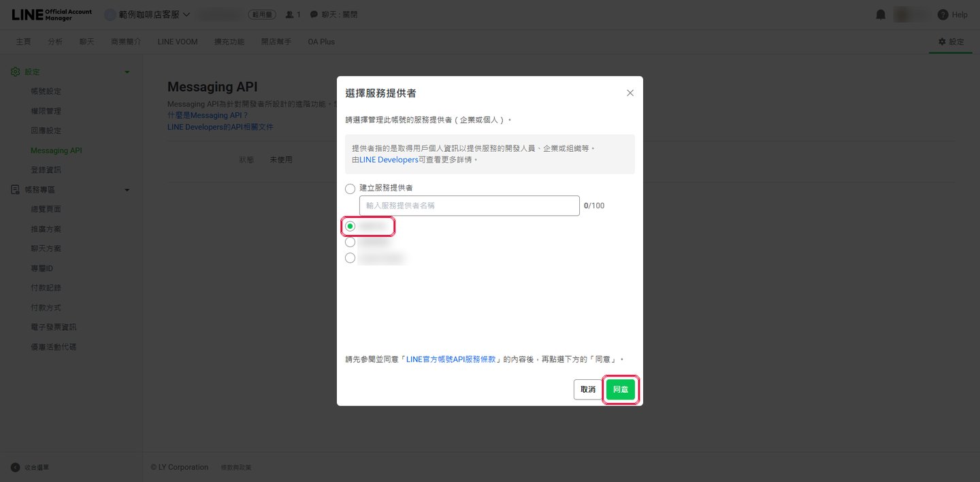Click the © LY Corporation footer text
980x482 pixels.
pyautogui.click(x=180, y=467)
